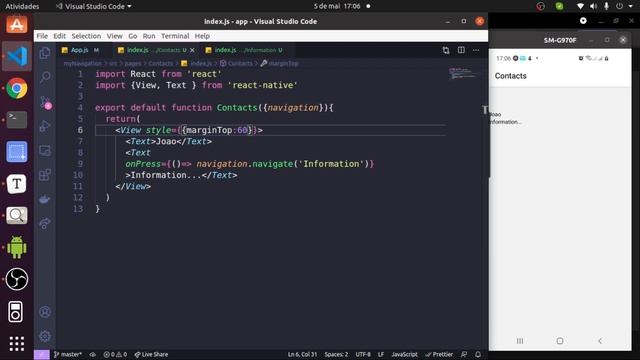
Task: Open Google Chrome from the dock
Action: coord(17,88)
